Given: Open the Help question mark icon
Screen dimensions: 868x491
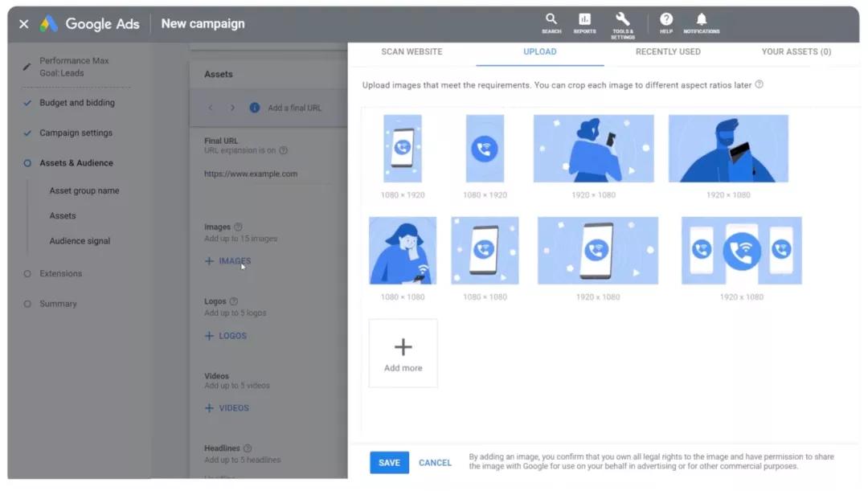Looking at the screenshot, I should (666, 24).
